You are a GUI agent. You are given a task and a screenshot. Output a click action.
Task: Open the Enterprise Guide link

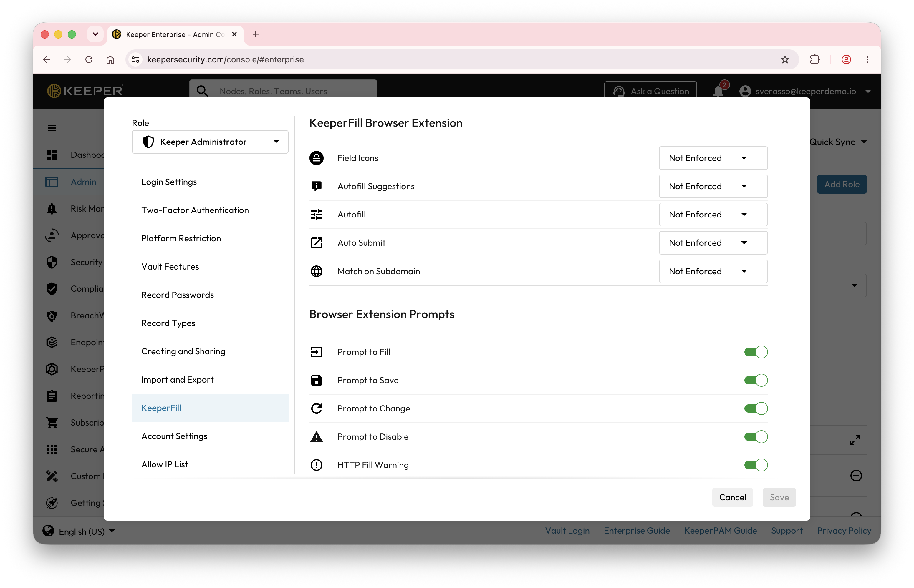point(637,531)
